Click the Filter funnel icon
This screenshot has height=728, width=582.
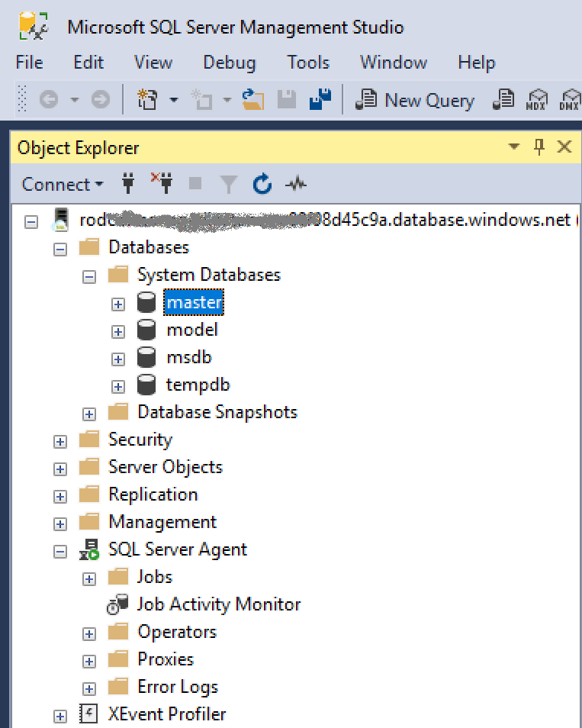(x=228, y=184)
